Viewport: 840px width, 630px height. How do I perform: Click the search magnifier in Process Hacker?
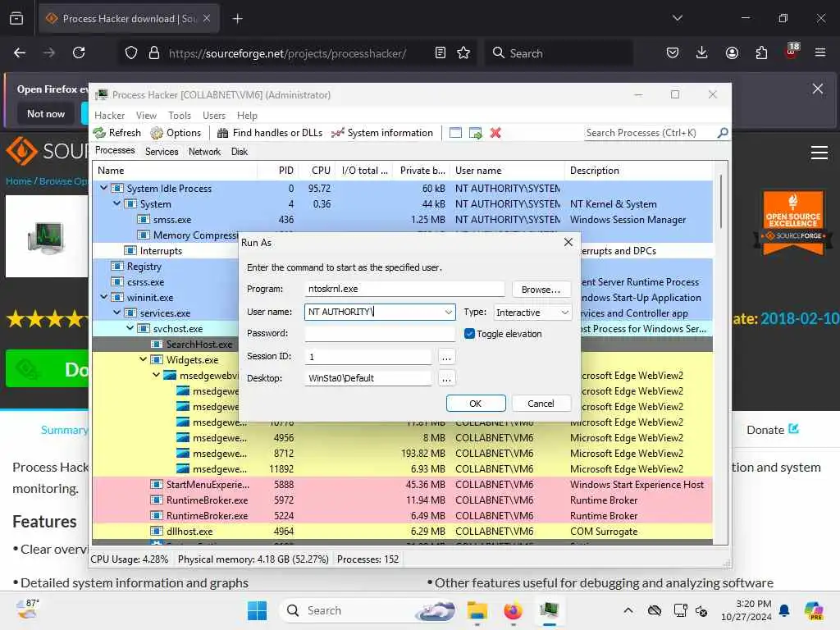723,132
